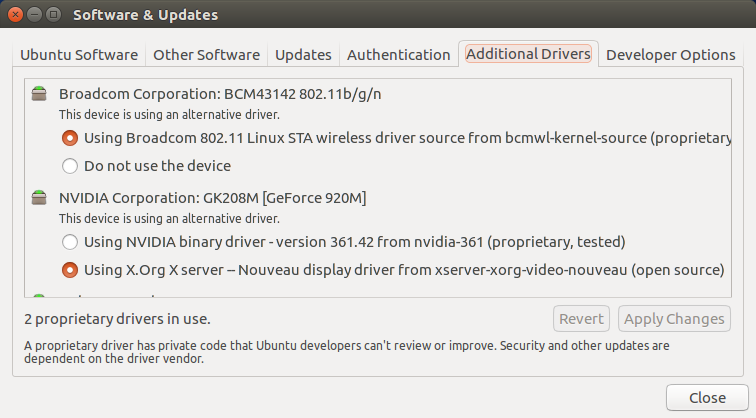The width and height of the screenshot is (756, 418).
Task: Open the Updates tab
Action: coord(303,54)
